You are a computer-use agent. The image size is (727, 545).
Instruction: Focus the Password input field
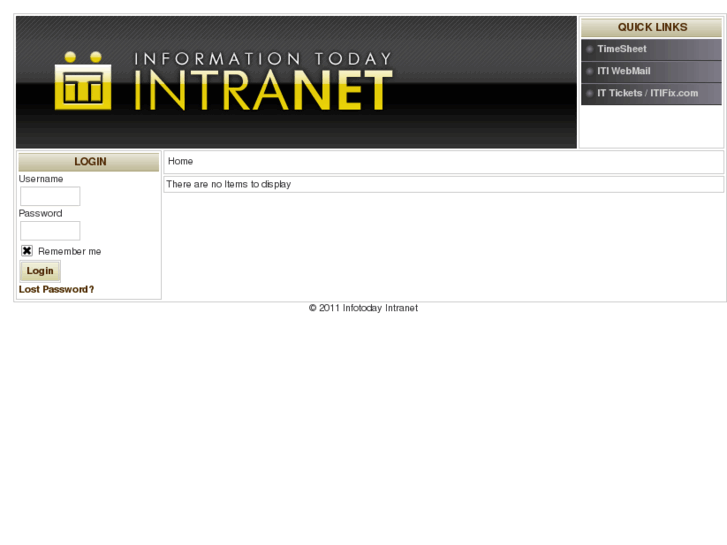[50, 231]
